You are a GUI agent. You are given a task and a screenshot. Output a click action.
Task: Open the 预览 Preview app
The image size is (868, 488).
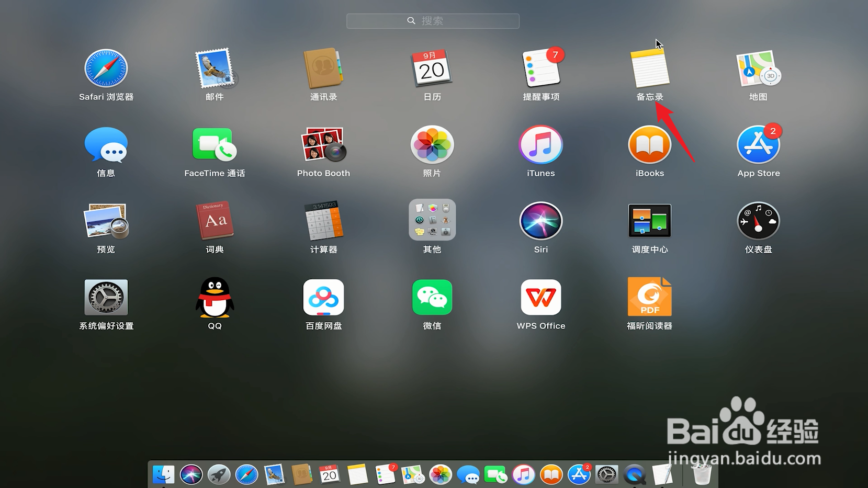click(x=106, y=221)
